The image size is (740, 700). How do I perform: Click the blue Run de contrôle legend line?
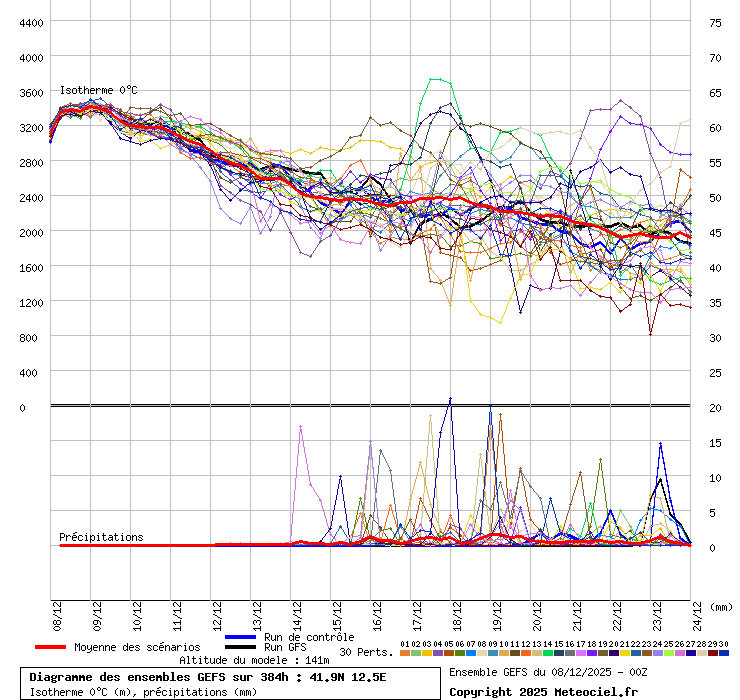click(x=241, y=637)
